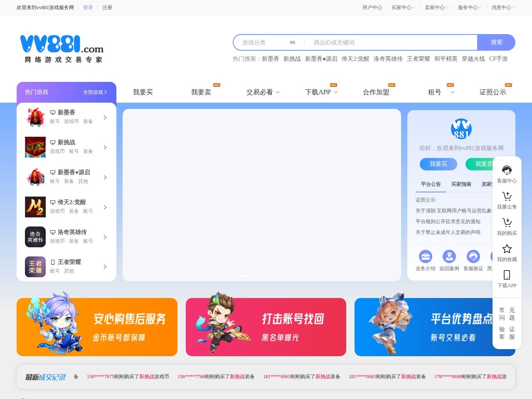
Task: Expand the 洛奇英雄传 row arrow
Action: [x=105, y=237]
